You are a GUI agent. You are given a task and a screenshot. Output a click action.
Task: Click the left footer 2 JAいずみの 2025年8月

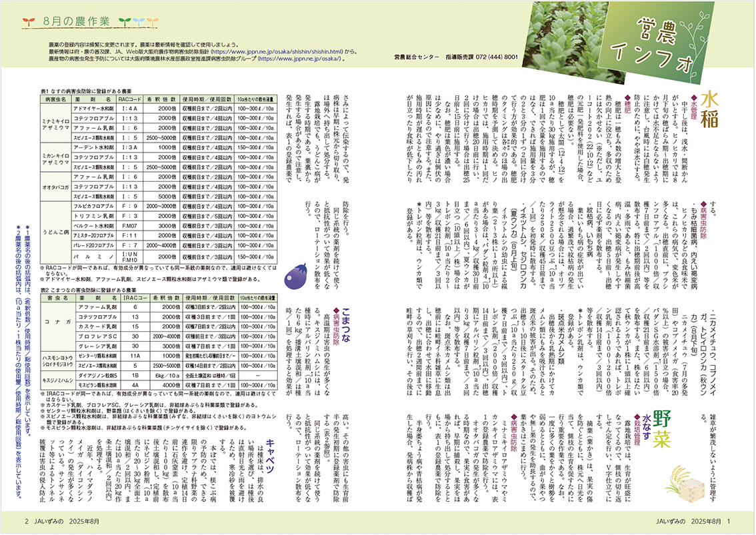point(62,522)
